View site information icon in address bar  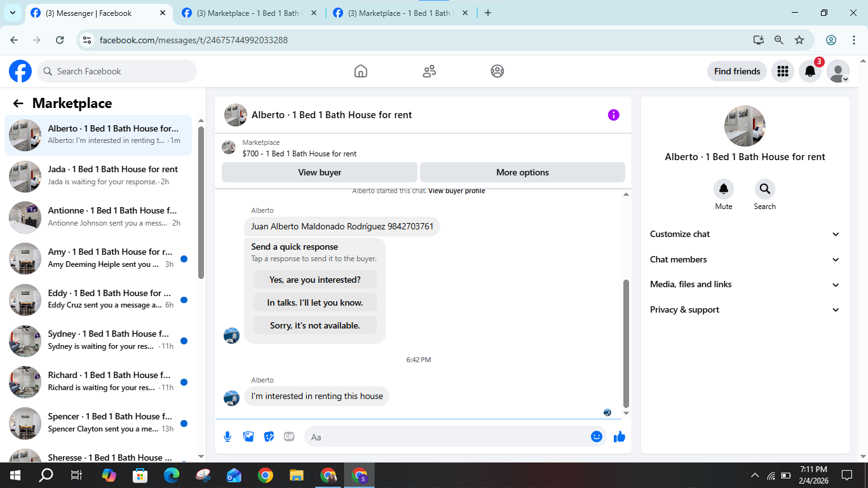click(88, 40)
